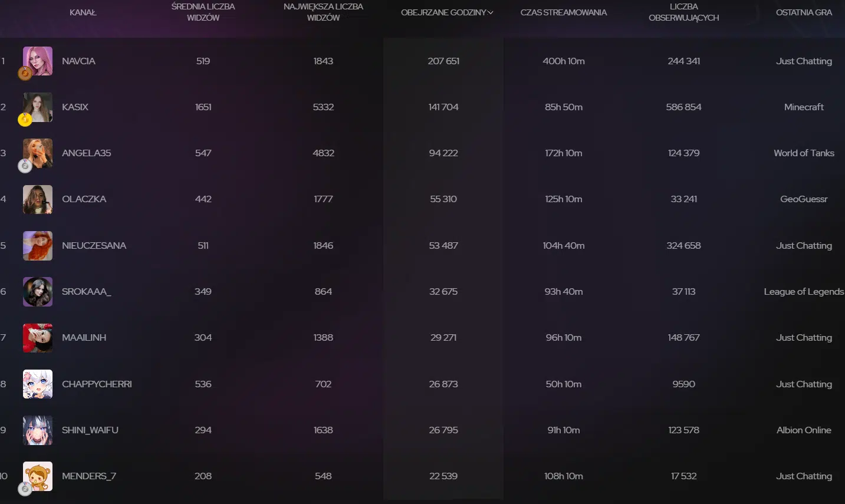Open SROKAAA_'s channel page
Viewport: 845px width, 504px height.
(86, 291)
